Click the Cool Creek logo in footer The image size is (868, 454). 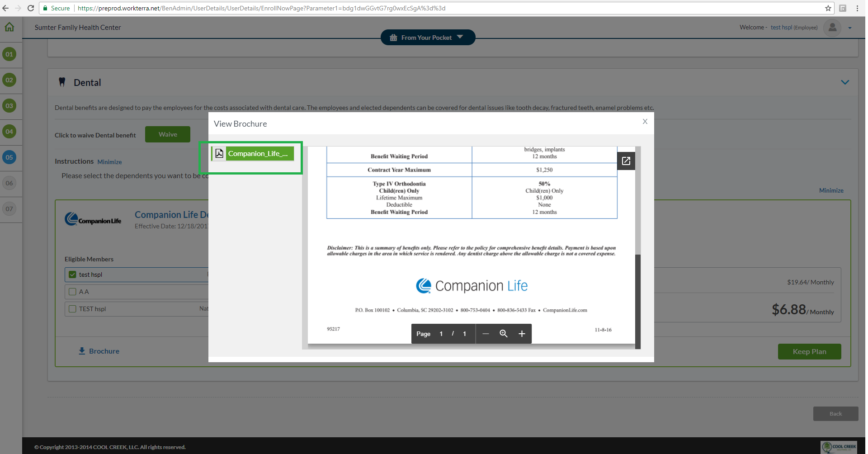839,447
